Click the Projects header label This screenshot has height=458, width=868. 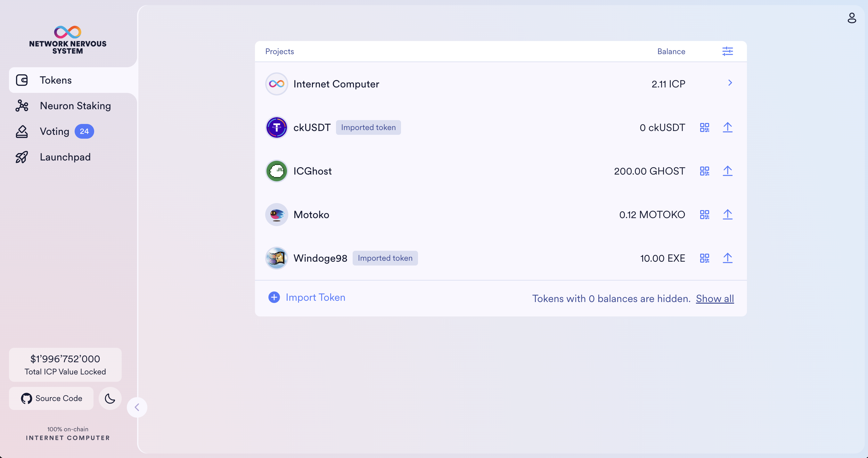(x=279, y=51)
